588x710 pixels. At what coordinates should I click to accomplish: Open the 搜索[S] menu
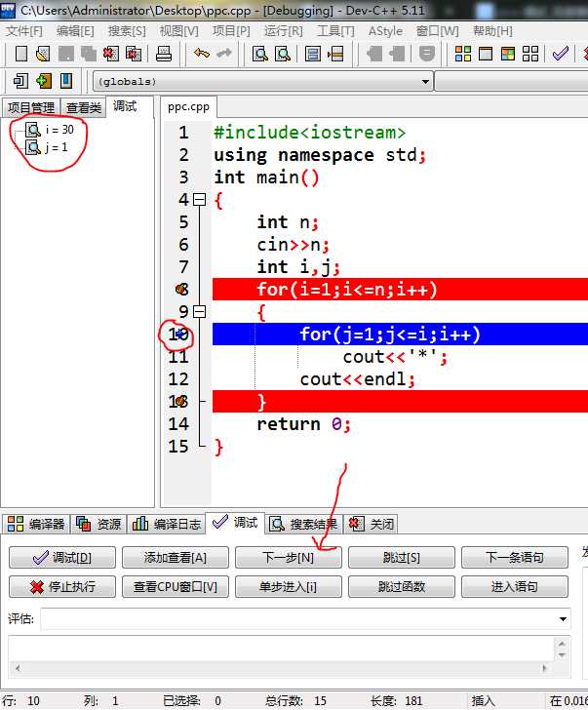(x=127, y=31)
